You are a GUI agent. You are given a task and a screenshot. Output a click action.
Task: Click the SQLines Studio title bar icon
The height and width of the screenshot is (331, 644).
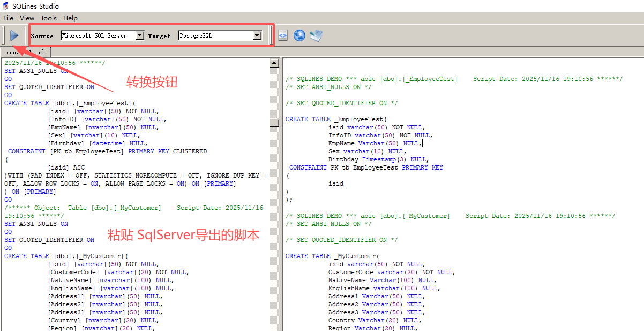click(x=4, y=5)
